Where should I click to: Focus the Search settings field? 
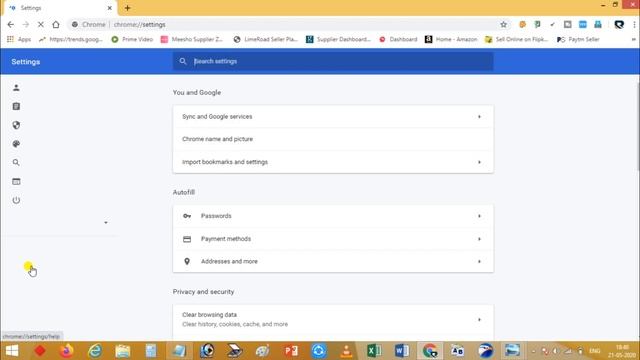click(333, 61)
